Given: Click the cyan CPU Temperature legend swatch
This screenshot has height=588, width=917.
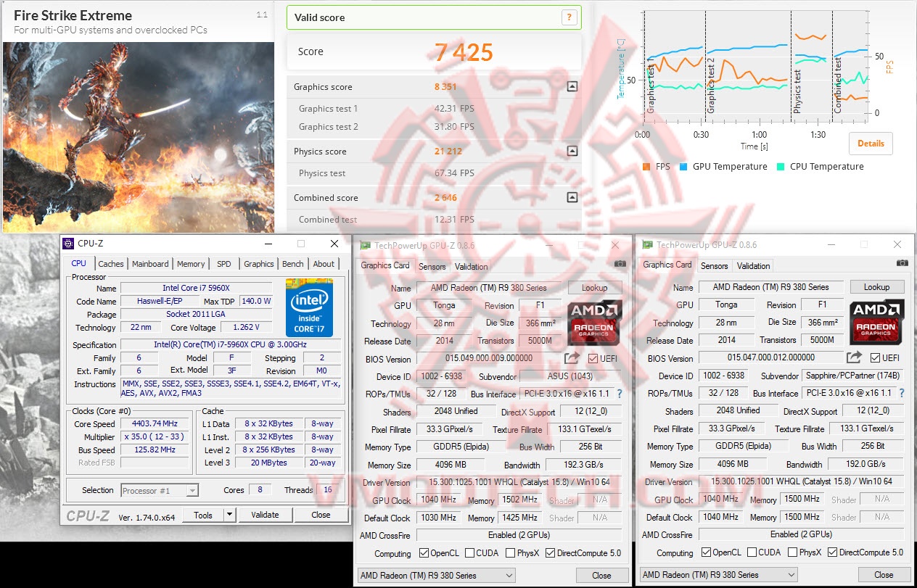Looking at the screenshot, I should 781,167.
